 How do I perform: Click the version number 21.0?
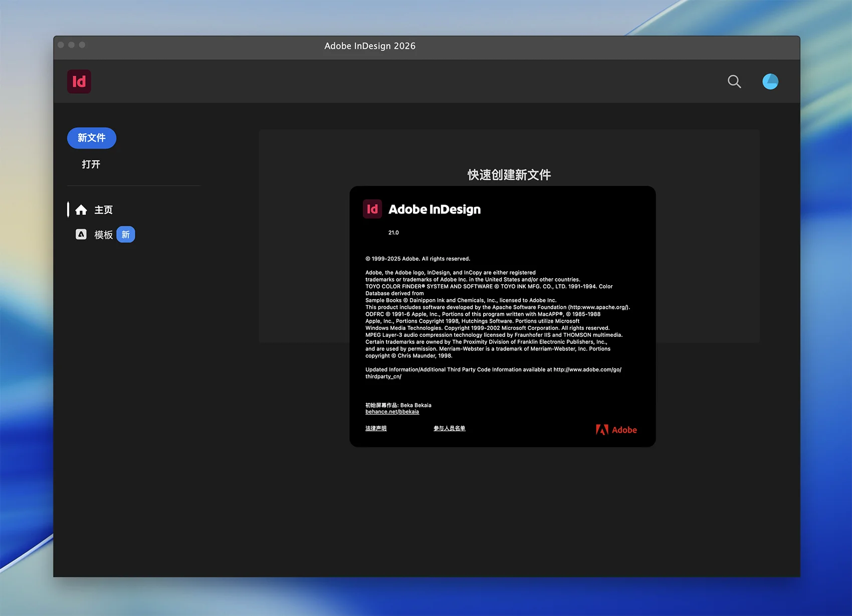[x=393, y=233]
